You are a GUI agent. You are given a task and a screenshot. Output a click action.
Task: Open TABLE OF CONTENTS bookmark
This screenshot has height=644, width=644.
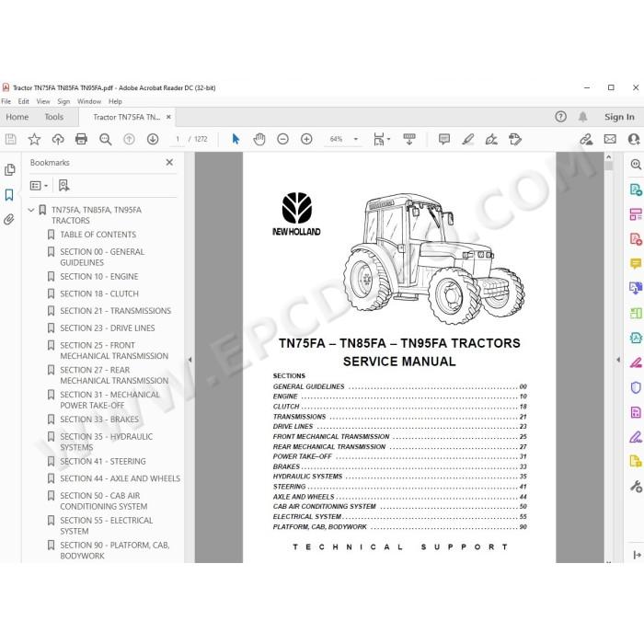98,235
